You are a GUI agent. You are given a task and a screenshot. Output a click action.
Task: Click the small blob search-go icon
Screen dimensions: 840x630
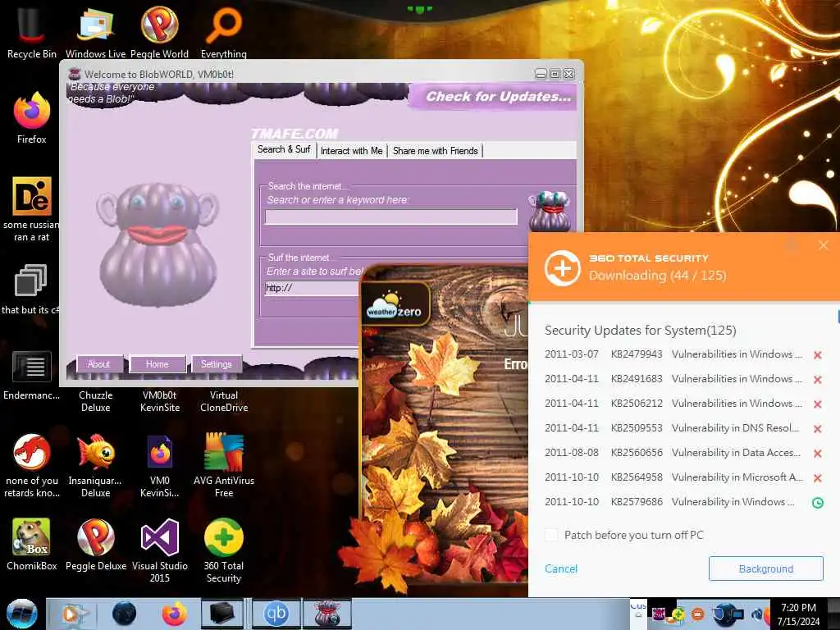(x=550, y=211)
